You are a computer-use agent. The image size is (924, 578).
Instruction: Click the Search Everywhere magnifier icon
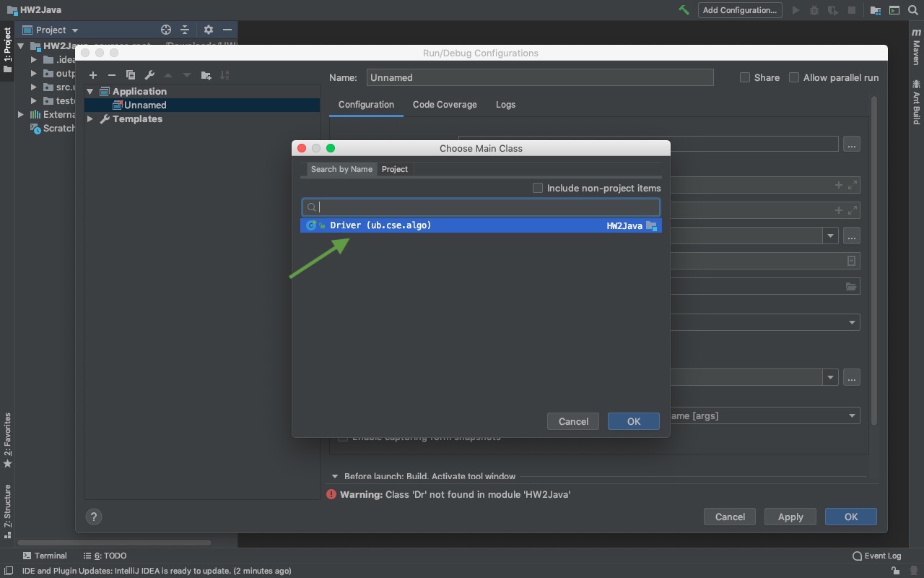point(914,10)
